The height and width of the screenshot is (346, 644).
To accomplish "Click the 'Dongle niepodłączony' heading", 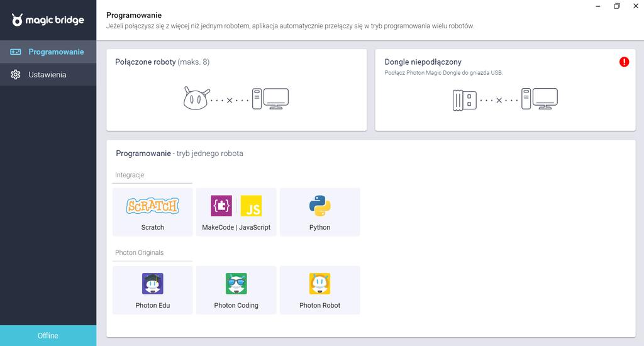I will 423,62.
